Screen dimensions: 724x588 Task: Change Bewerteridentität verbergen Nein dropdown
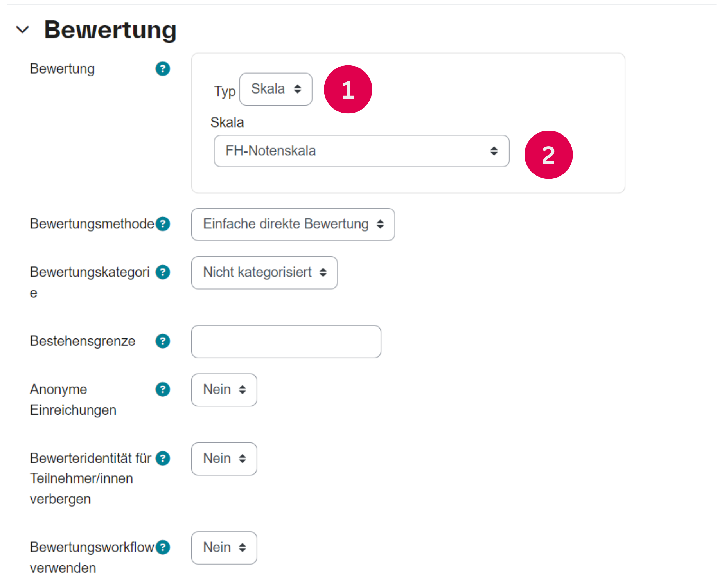pos(224,459)
